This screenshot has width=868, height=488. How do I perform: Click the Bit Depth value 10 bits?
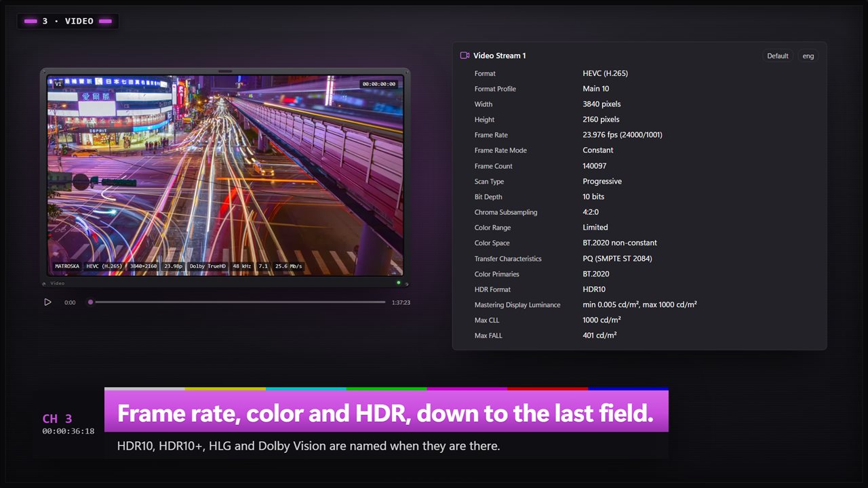[x=593, y=197]
